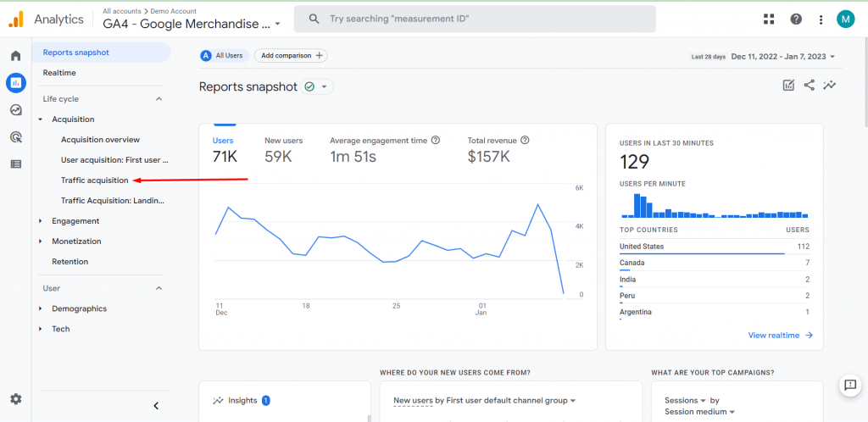Click the Argentina country row
The height and width of the screenshot is (422, 868).
pos(715,312)
